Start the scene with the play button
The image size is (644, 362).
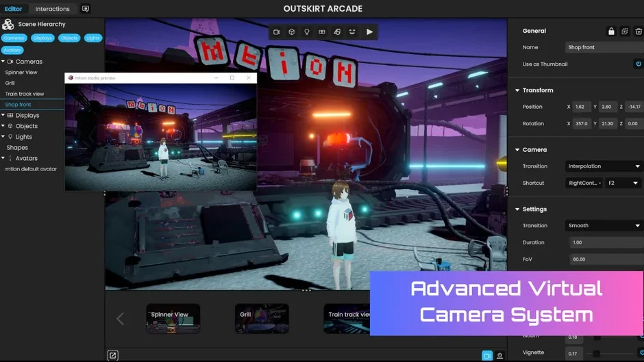click(x=370, y=32)
